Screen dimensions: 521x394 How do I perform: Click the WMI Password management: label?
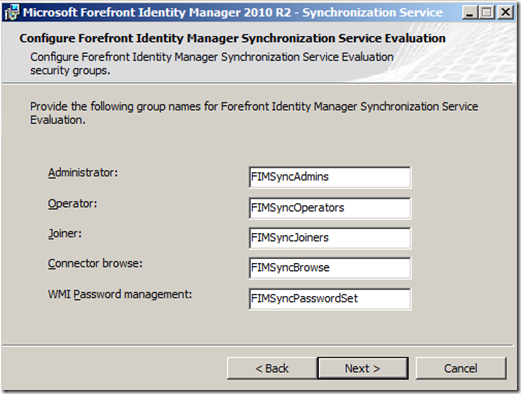pyautogui.click(x=120, y=294)
